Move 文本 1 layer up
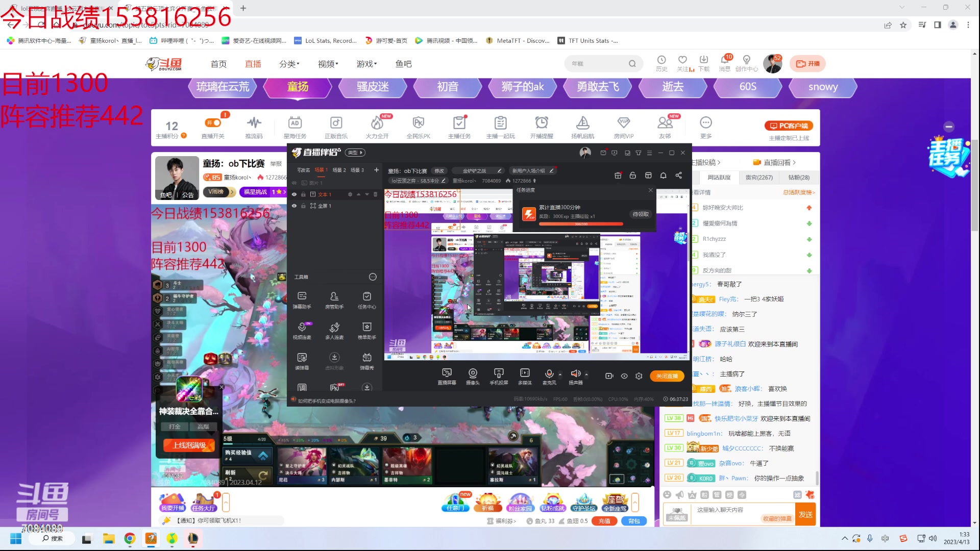 358,194
